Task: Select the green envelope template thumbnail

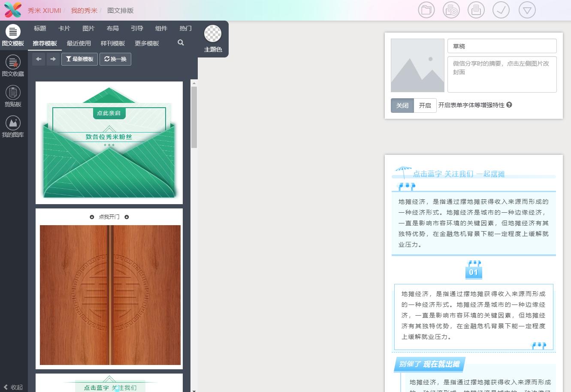Action: click(109, 142)
